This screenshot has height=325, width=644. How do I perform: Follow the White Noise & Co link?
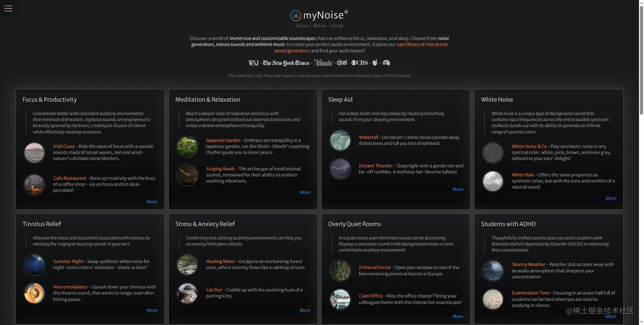point(529,146)
